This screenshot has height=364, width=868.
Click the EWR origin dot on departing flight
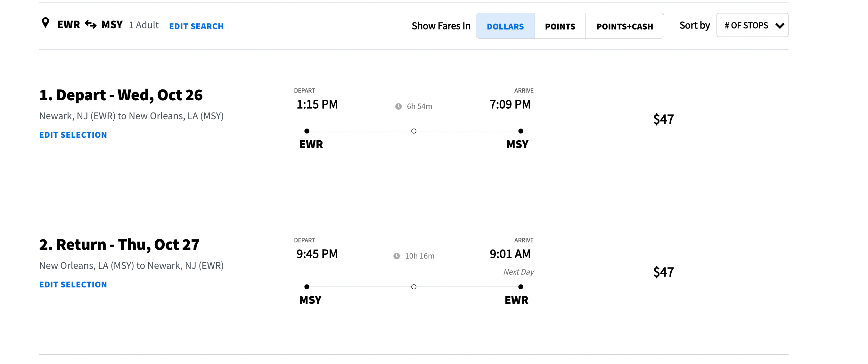307,131
